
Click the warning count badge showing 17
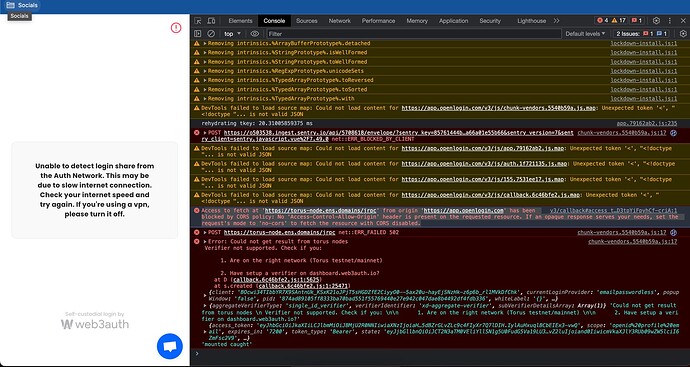pyautogui.click(x=618, y=21)
